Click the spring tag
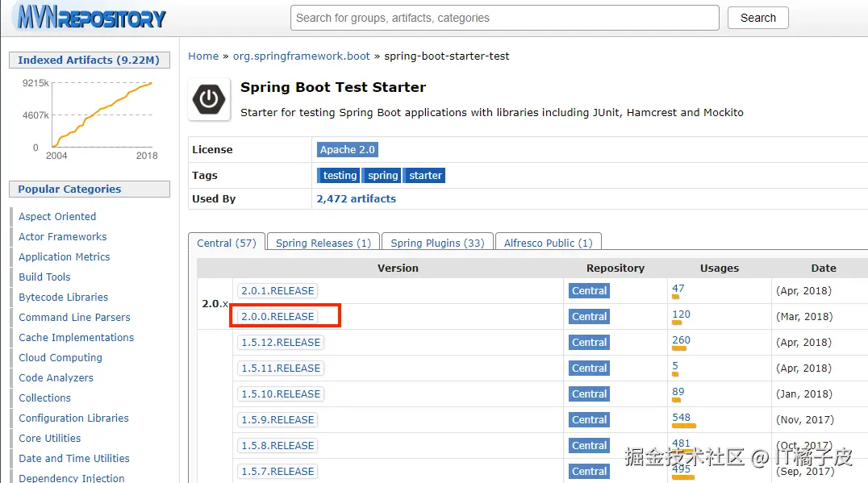 click(x=382, y=176)
